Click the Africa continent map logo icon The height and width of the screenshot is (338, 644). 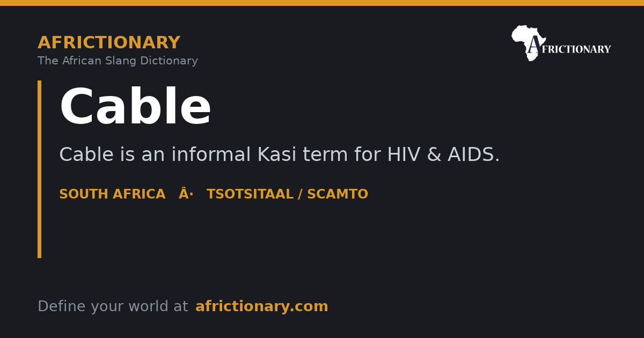529,43
